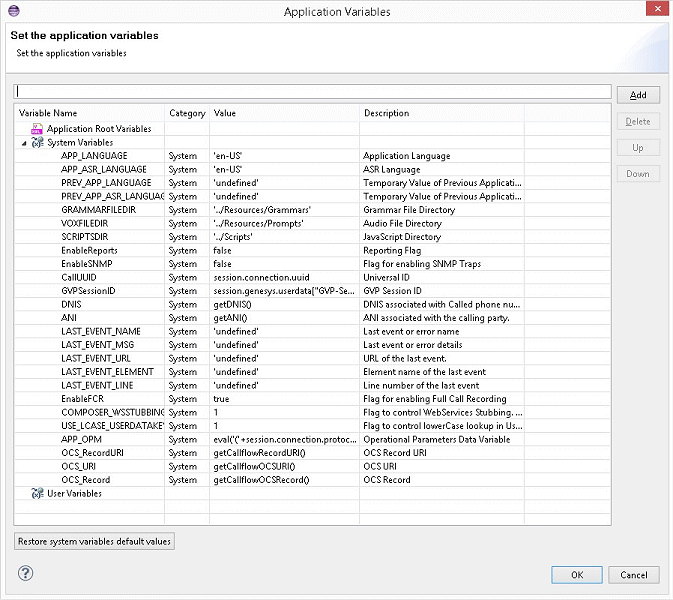Select the GRAMMARFILEDIR variable
This screenshot has height=600, width=673.
tap(98, 210)
